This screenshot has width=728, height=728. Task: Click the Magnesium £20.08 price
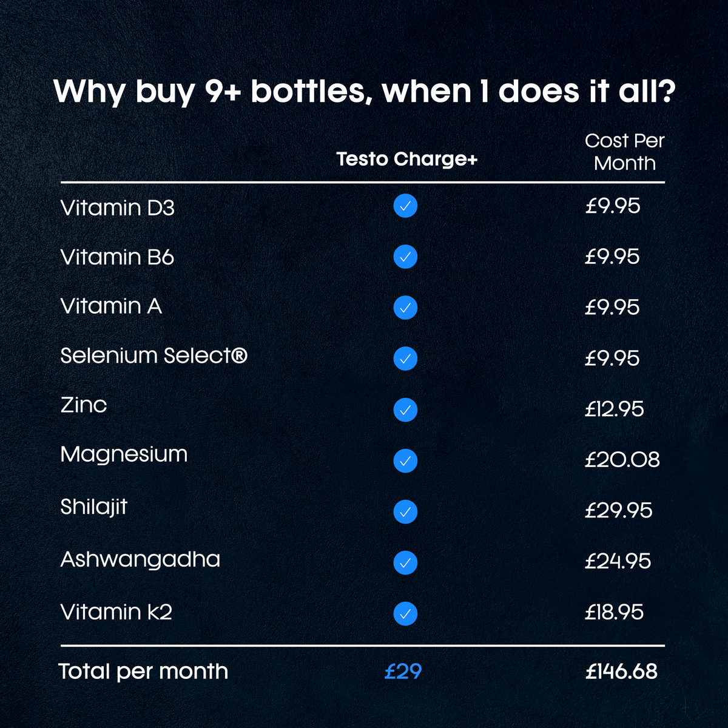click(x=622, y=460)
